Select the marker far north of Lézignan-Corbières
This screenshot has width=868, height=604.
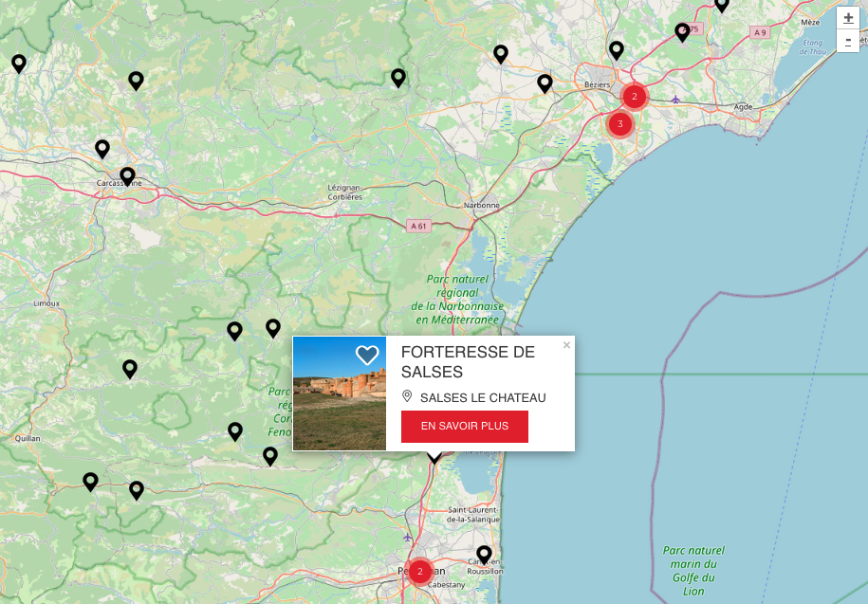398,78
